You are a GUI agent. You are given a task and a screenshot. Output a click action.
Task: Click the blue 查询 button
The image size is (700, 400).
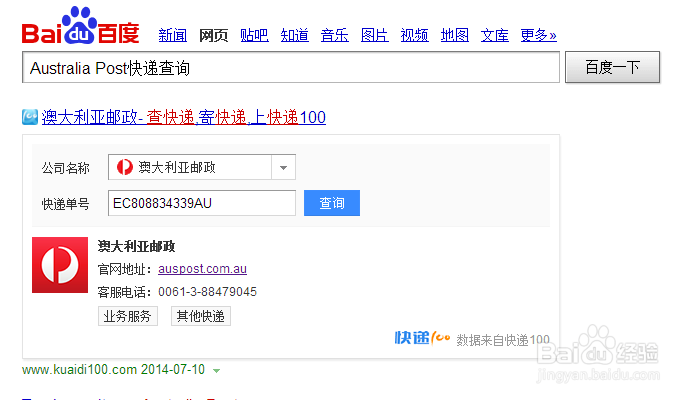point(332,203)
